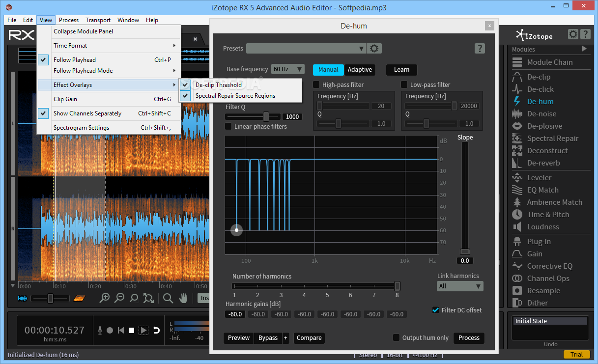This screenshot has height=364, width=598.
Task: Open the De-click module
Action: pyautogui.click(x=540, y=89)
